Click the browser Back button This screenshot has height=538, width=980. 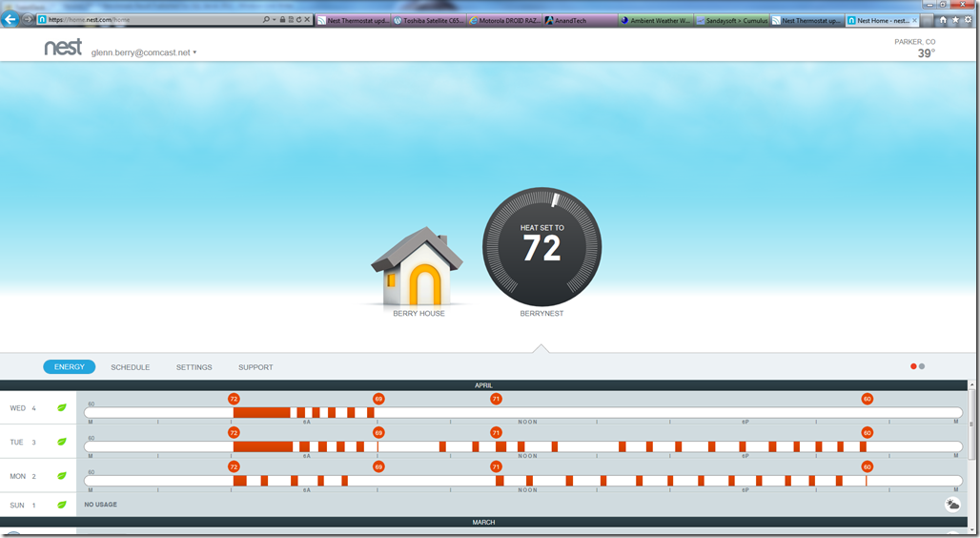tap(10, 19)
